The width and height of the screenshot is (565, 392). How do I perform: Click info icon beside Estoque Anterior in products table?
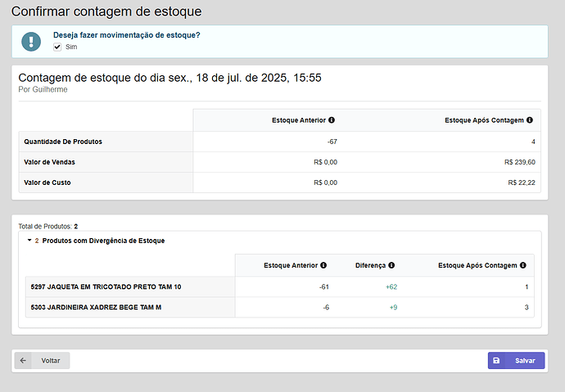pos(323,266)
